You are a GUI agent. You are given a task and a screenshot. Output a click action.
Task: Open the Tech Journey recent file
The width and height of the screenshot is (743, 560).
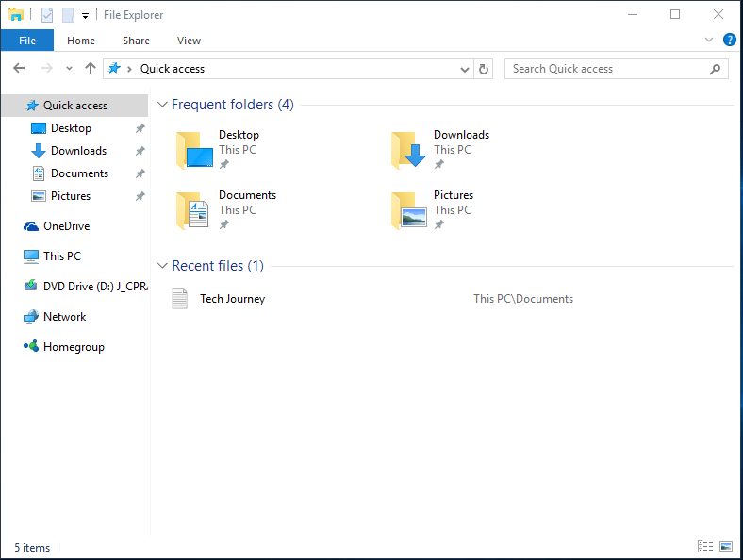232,299
